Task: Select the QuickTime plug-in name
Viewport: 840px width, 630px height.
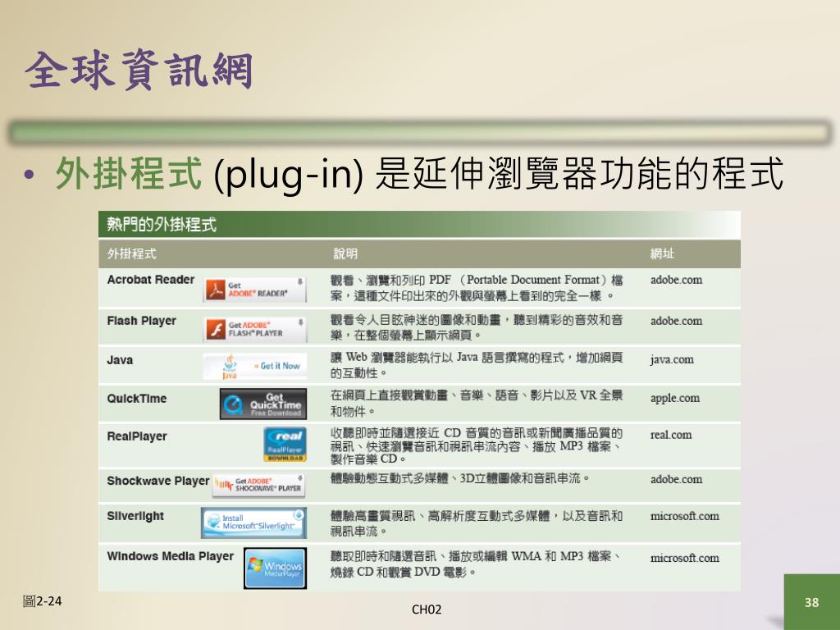Action: click(x=137, y=399)
